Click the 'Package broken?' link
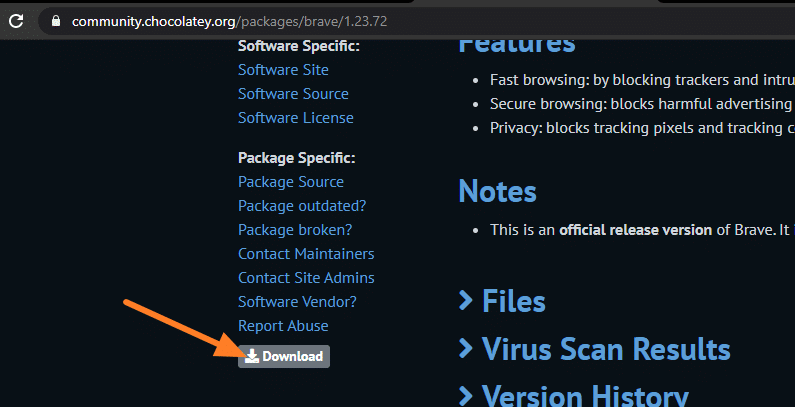This screenshot has width=795, height=407. tap(295, 230)
